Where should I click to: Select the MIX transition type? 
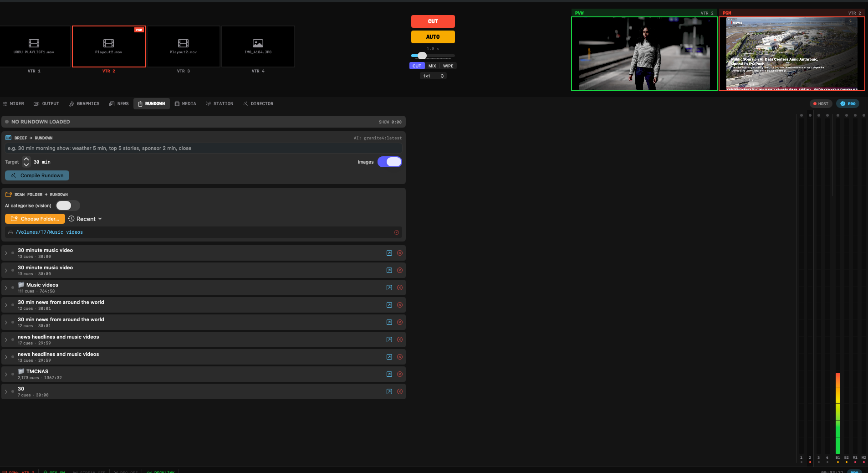(432, 66)
